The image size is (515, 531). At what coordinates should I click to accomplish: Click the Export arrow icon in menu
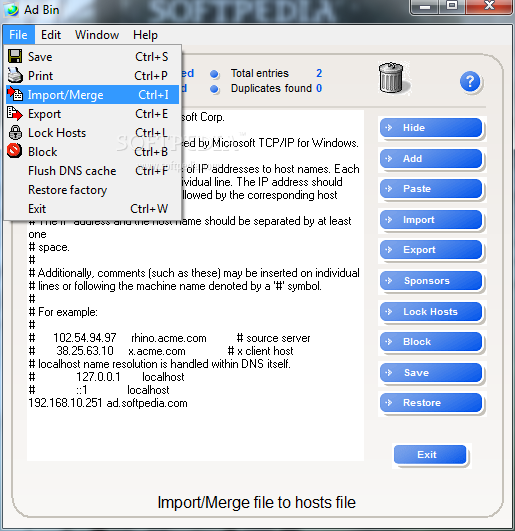coord(15,113)
